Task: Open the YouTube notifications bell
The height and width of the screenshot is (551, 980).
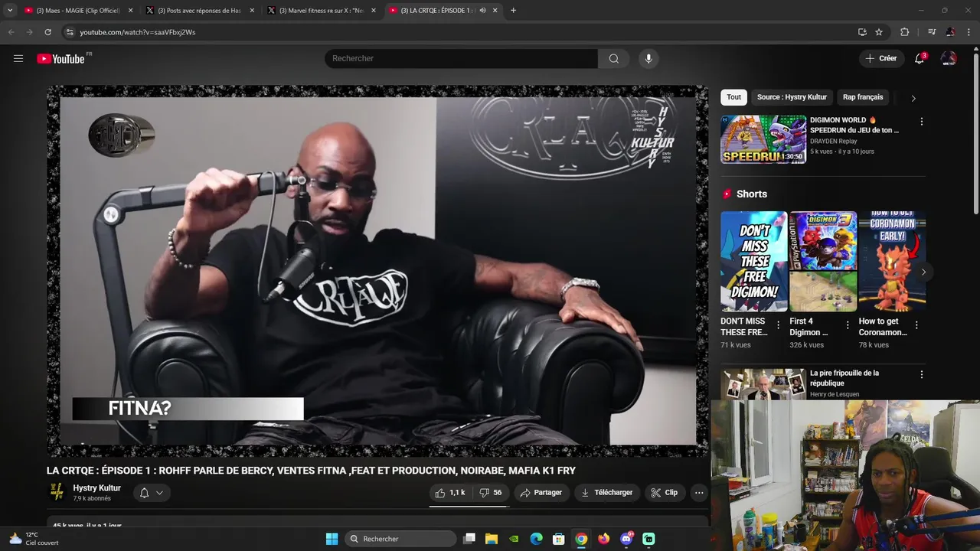Action: [920, 59]
